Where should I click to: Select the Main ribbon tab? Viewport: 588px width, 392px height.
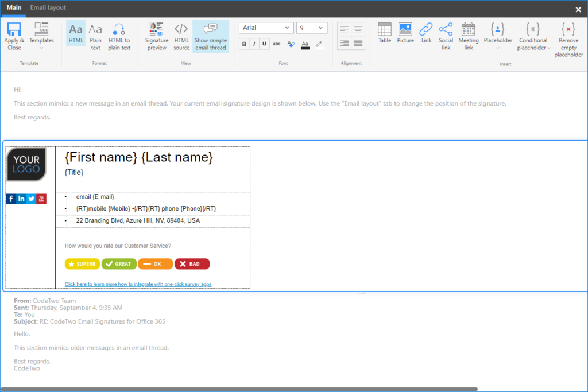click(13, 8)
